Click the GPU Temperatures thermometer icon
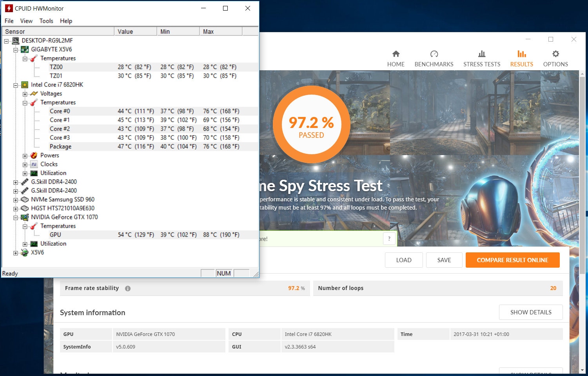The width and height of the screenshot is (588, 376). coord(34,226)
